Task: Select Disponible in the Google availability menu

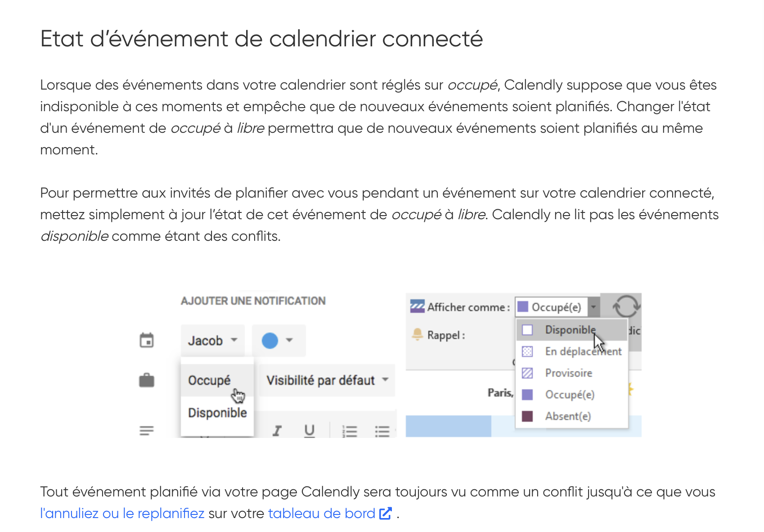Action: [217, 413]
